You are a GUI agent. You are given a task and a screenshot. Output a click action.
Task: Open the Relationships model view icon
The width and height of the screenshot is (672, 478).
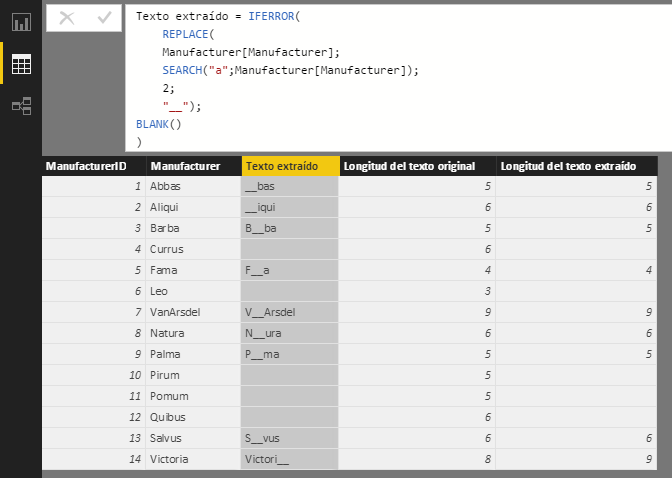click(21, 106)
